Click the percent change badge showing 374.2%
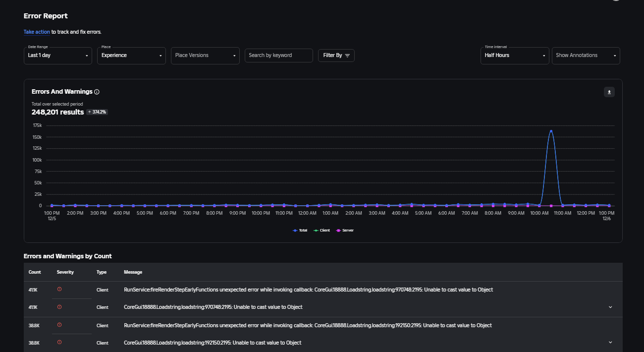This screenshot has height=352, width=644. pyautogui.click(x=97, y=112)
